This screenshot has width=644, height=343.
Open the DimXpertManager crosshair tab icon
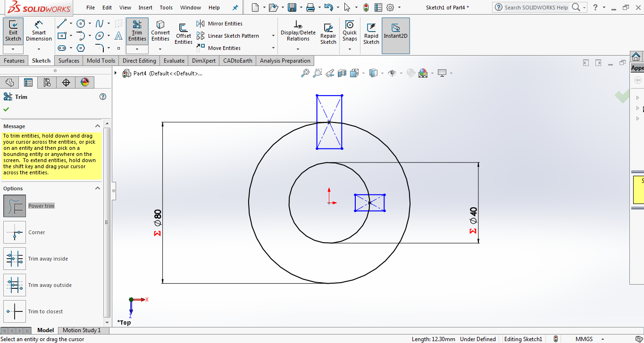click(x=66, y=82)
